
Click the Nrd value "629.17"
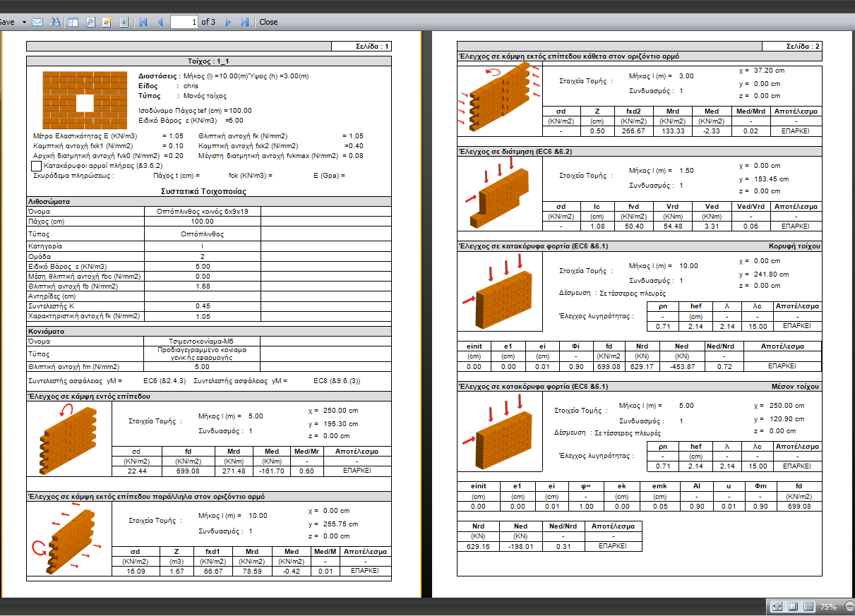642,366
